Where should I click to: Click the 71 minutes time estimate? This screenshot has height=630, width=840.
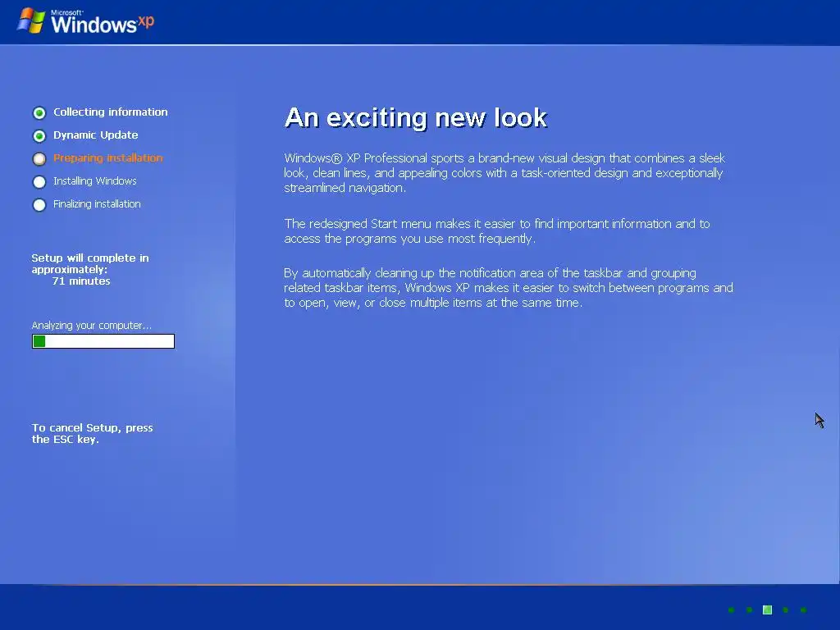[x=81, y=281]
